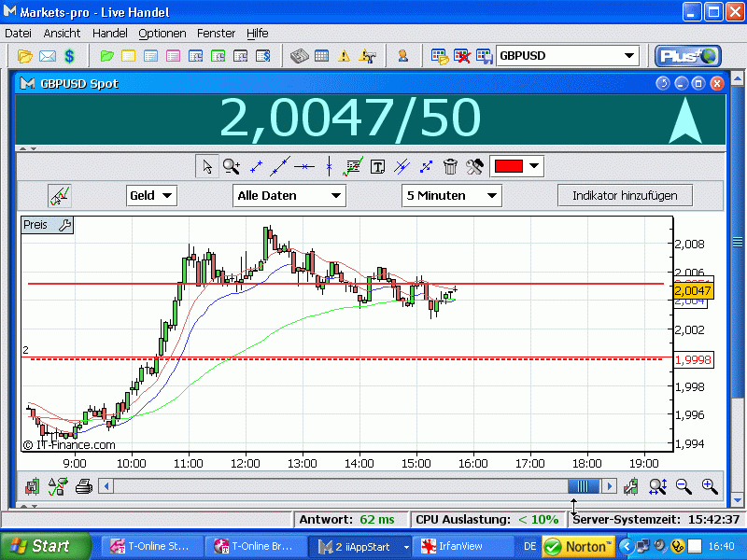Select the vertical line drawing tool

click(329, 167)
